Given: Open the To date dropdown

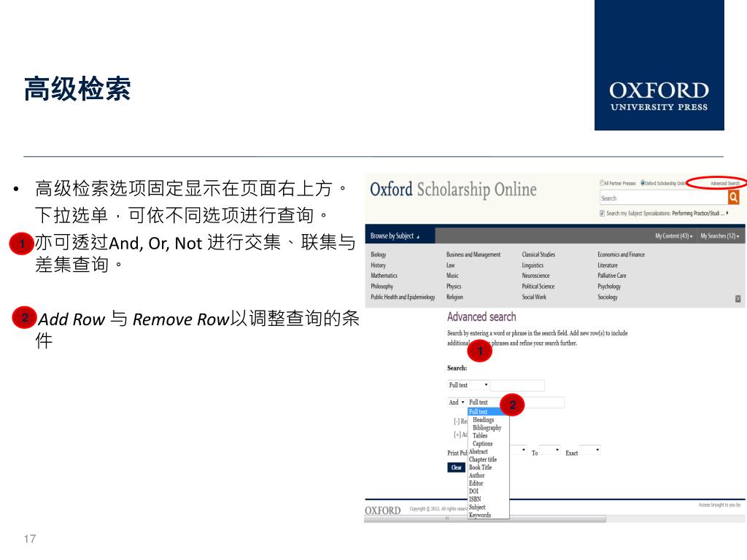Looking at the screenshot, I should coord(550,449).
